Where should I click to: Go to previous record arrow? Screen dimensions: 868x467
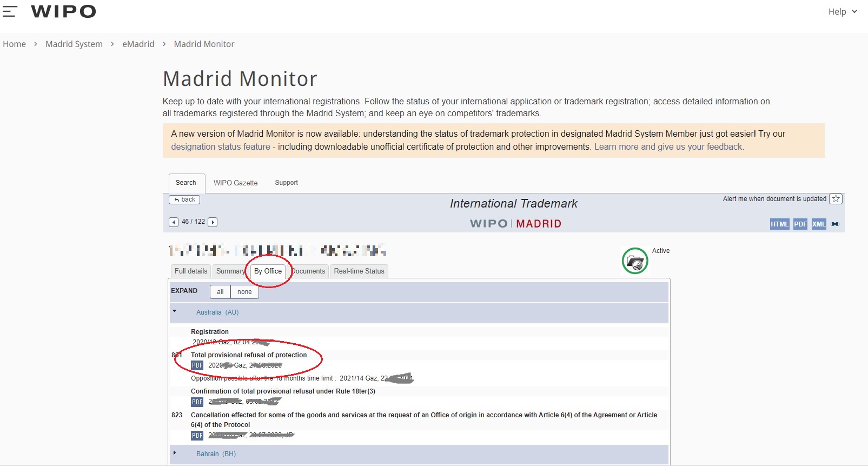point(174,222)
